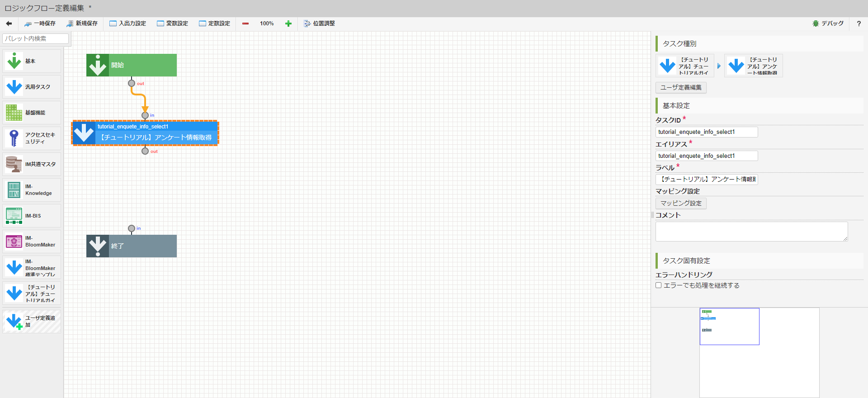868x398 pixels.
Task: Click ユーザ定義追加 palette item
Action: [x=32, y=322]
